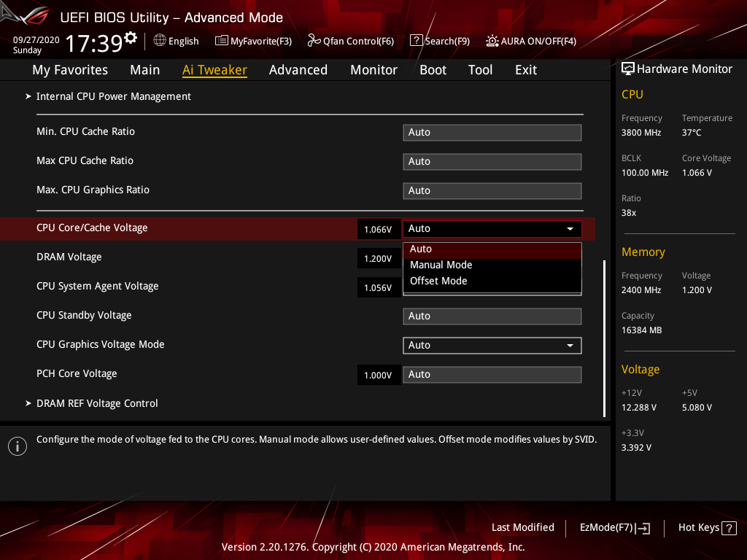The height and width of the screenshot is (560, 747).
Task: Click Last Modified button
Action: click(522, 528)
